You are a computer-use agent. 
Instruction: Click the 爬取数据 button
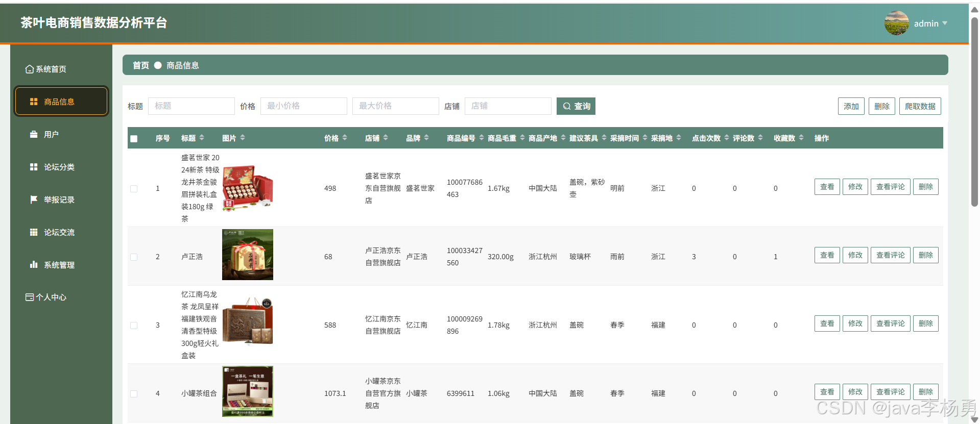pyautogui.click(x=920, y=106)
